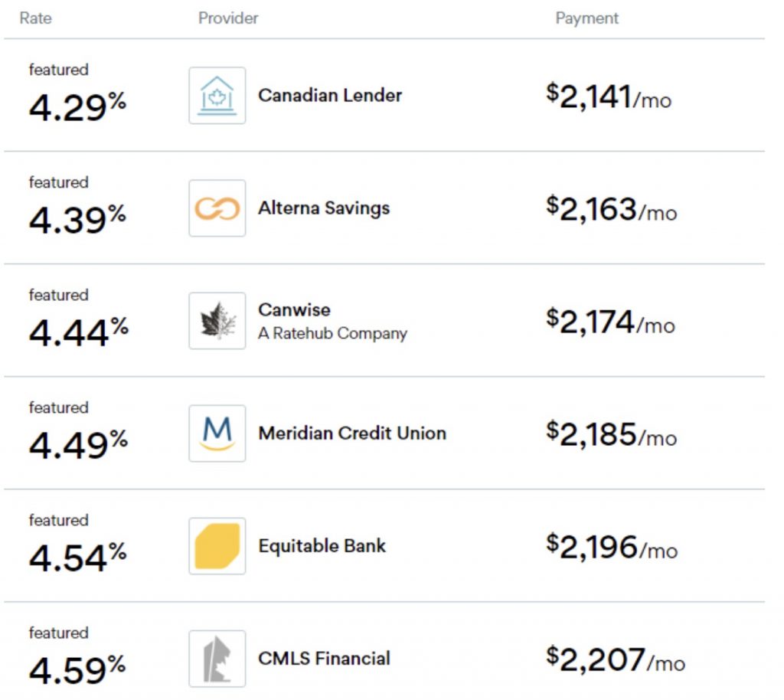Sort by the Rate column header
Image resolution: width=784 pixels, height=700 pixels.
coord(35,18)
